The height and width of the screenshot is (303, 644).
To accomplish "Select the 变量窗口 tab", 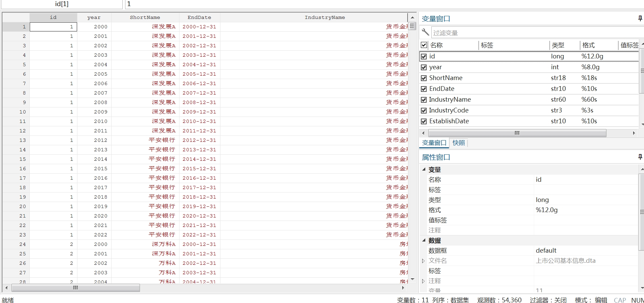I will pyautogui.click(x=434, y=143).
